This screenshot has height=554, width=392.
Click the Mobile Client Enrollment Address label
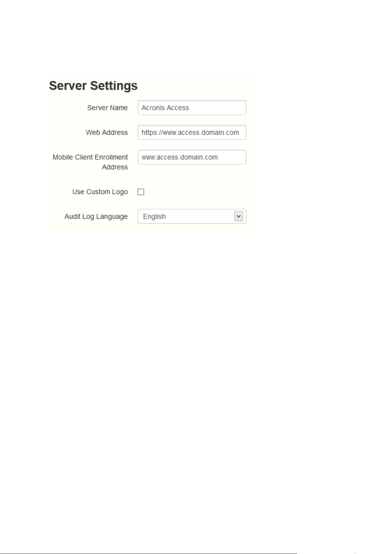(90, 162)
